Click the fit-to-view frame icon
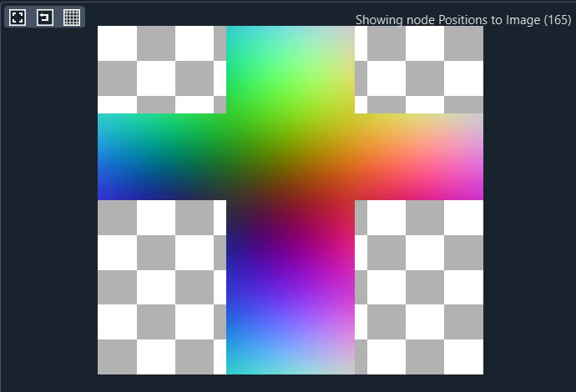Image resolution: width=576 pixels, height=392 pixels. [x=18, y=18]
